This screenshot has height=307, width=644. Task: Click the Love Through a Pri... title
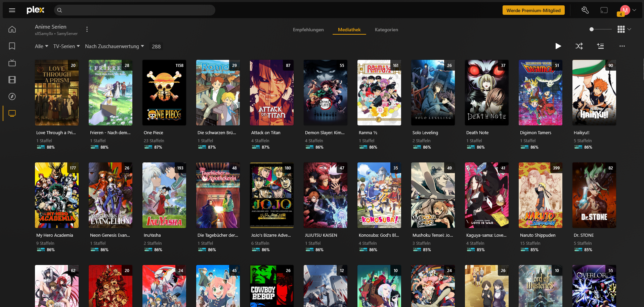click(56, 133)
